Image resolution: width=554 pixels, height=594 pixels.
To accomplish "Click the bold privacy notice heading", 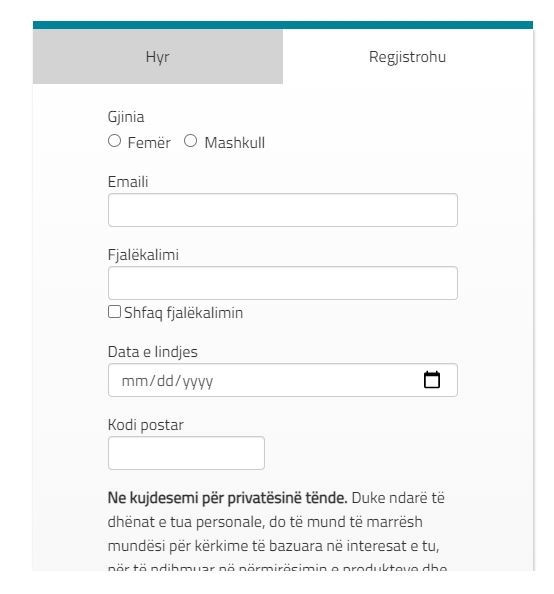I will (227, 498).
